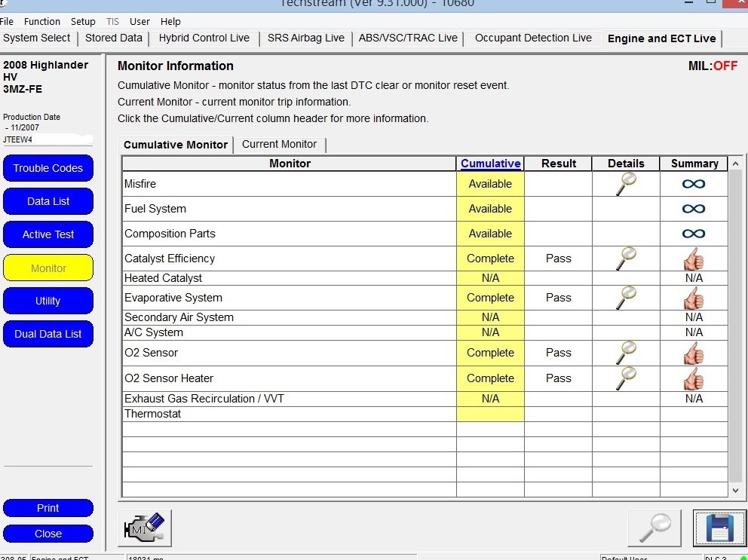The width and height of the screenshot is (748, 560).
Task: Click the Catalyst Efficiency Pass result
Action: pos(558,259)
